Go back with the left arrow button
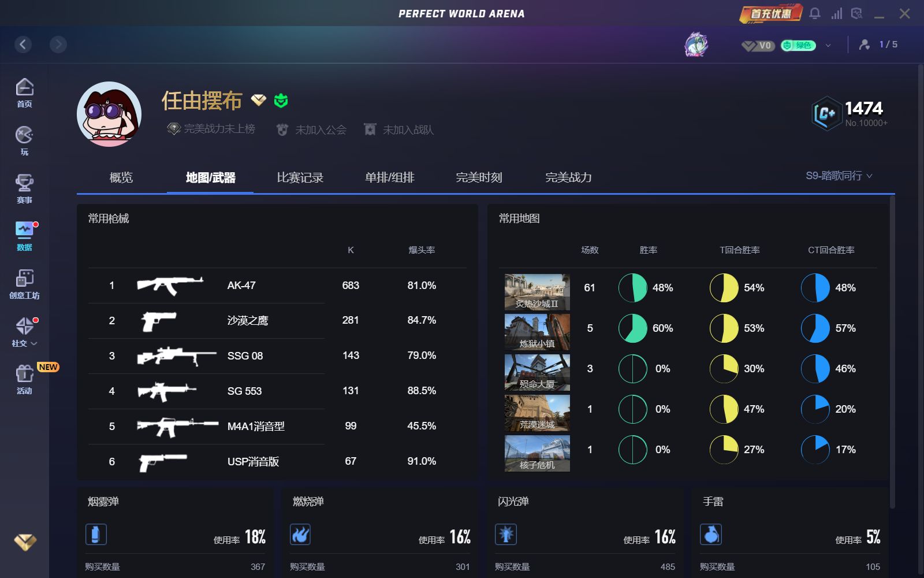The height and width of the screenshot is (578, 924). [23, 44]
